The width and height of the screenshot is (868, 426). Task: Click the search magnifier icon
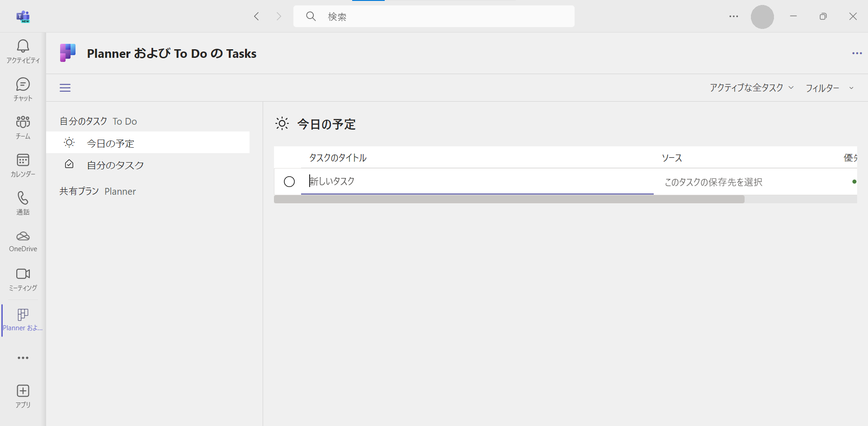coord(311,16)
